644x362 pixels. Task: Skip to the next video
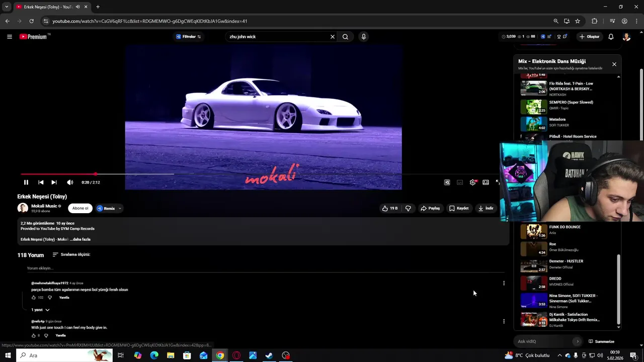click(x=54, y=183)
